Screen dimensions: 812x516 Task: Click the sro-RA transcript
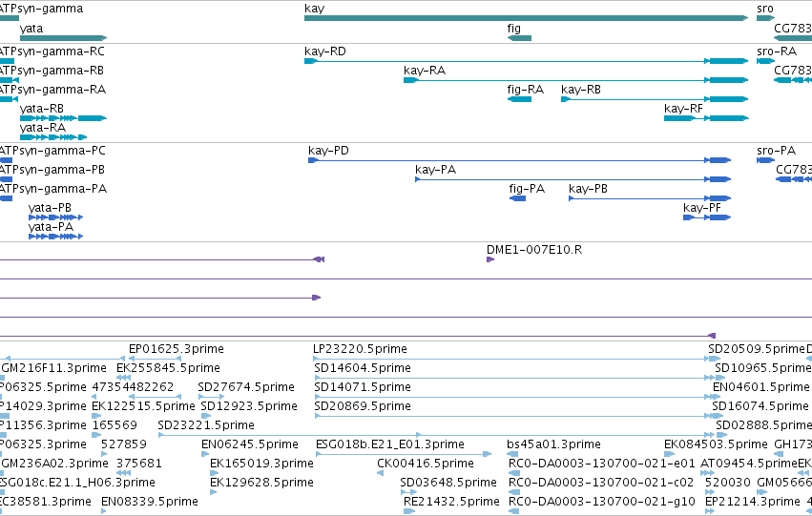[765, 61]
